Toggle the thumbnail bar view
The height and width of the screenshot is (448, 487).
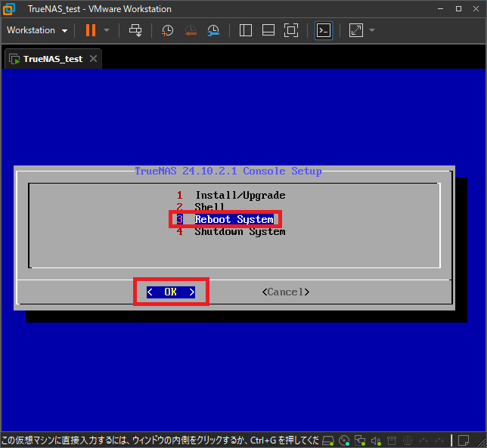point(268,30)
